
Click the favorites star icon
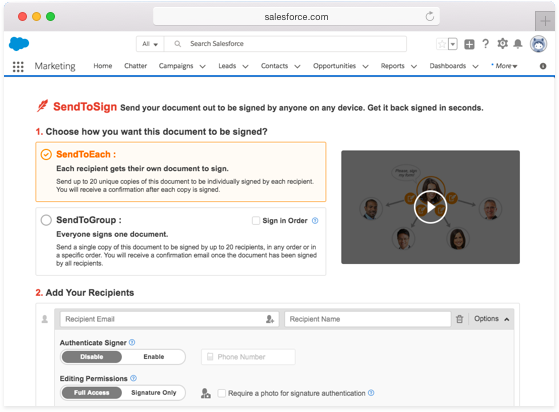[x=442, y=44]
